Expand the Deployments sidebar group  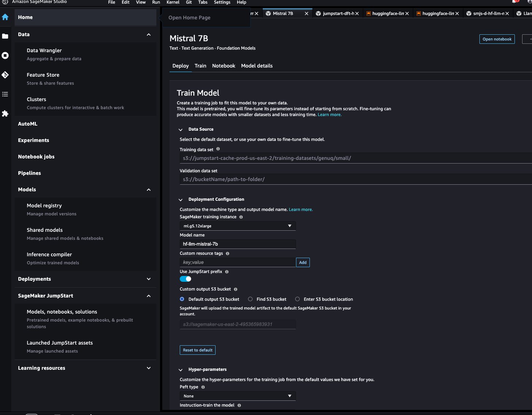point(148,279)
